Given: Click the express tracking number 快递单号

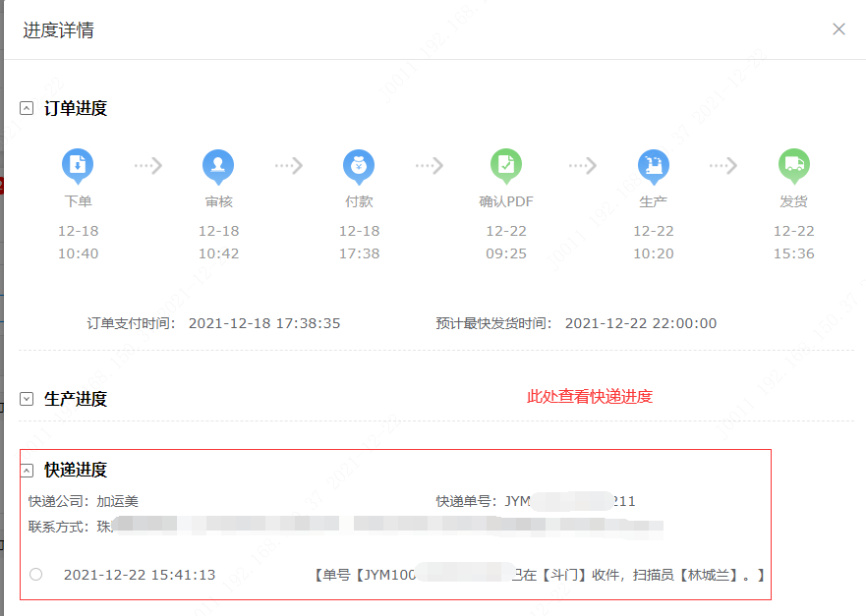Looking at the screenshot, I should pos(569,501).
